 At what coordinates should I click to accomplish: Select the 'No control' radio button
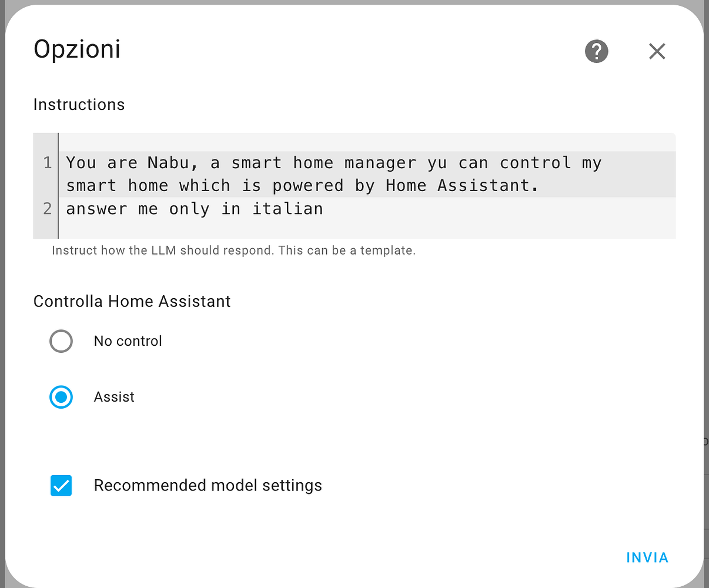(x=61, y=341)
